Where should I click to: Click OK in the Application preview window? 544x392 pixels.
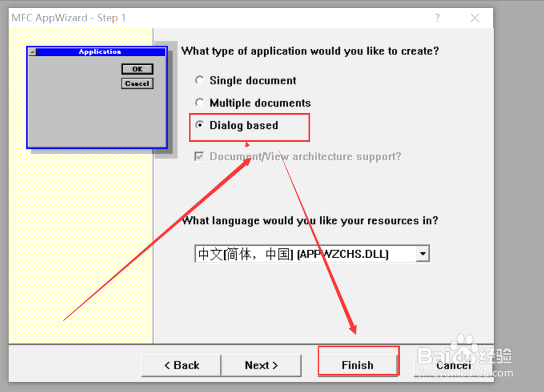tap(137, 69)
